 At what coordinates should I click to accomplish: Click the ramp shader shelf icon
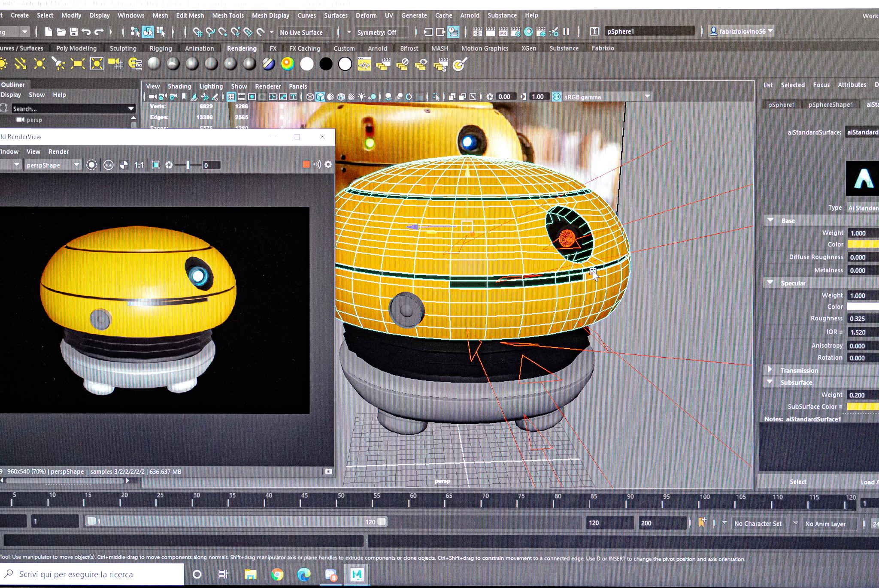[288, 64]
